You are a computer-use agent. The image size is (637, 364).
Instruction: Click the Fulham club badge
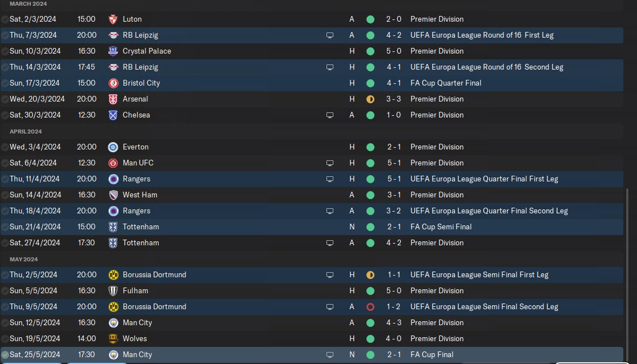112,290
